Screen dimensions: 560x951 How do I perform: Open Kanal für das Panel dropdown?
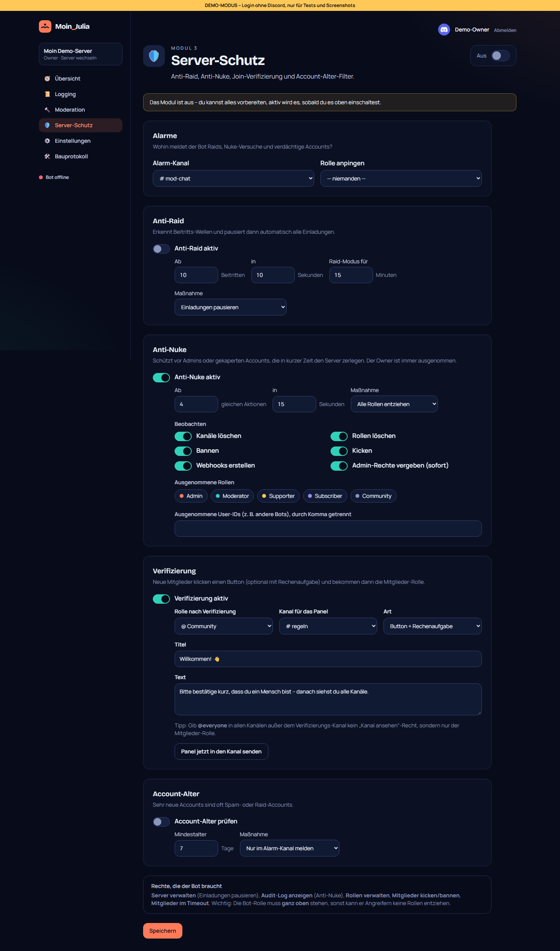328,626
